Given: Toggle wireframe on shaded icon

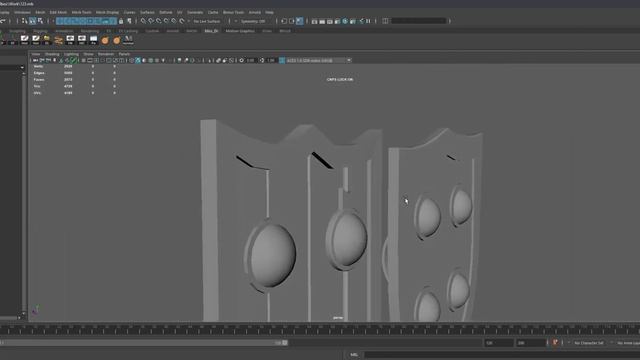Looking at the screenshot, I should coord(151,60).
